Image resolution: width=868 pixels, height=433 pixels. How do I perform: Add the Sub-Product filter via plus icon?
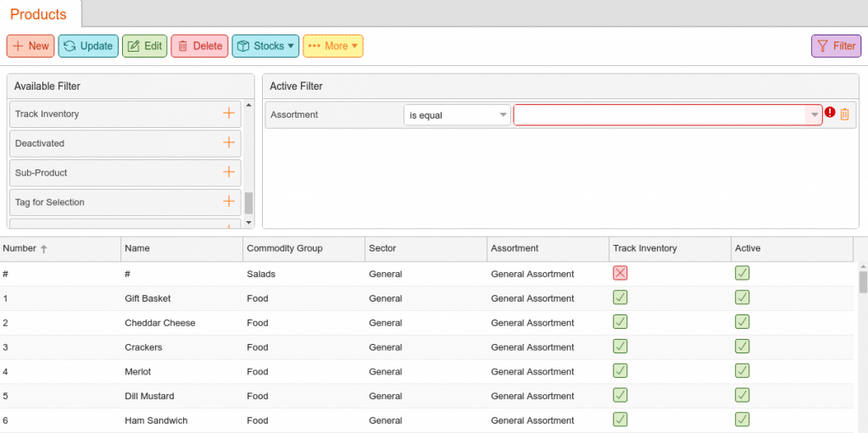click(228, 172)
